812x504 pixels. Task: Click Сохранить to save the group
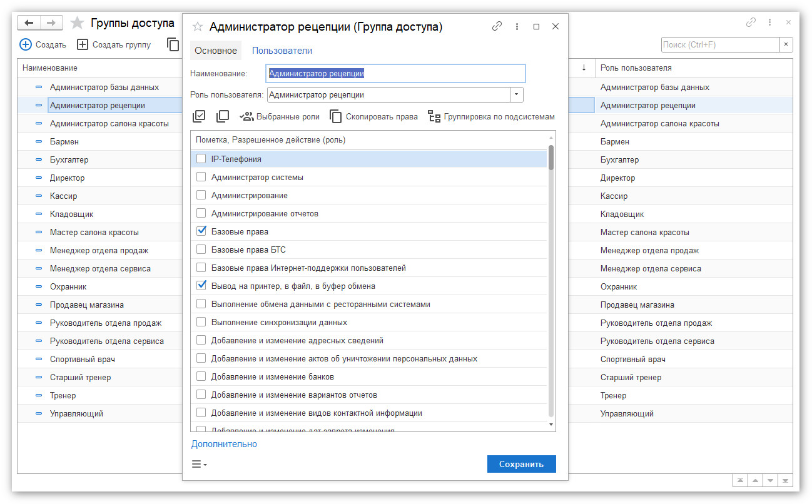(x=522, y=464)
